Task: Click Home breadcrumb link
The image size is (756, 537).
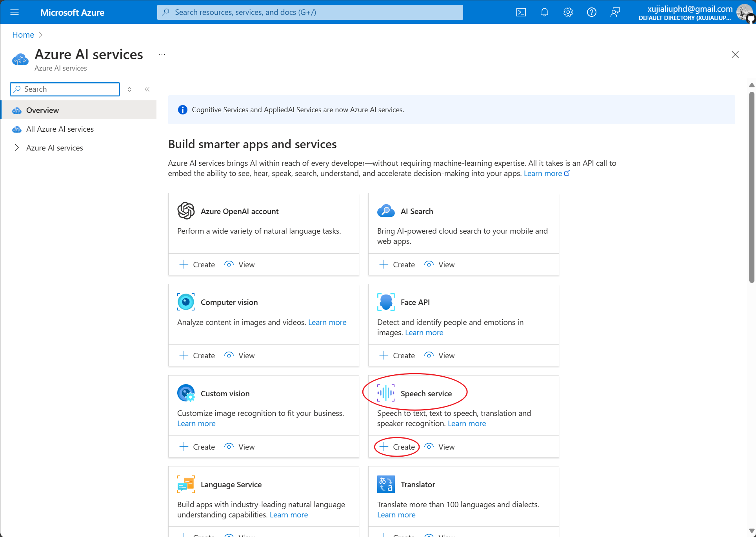Action: pyautogui.click(x=23, y=35)
